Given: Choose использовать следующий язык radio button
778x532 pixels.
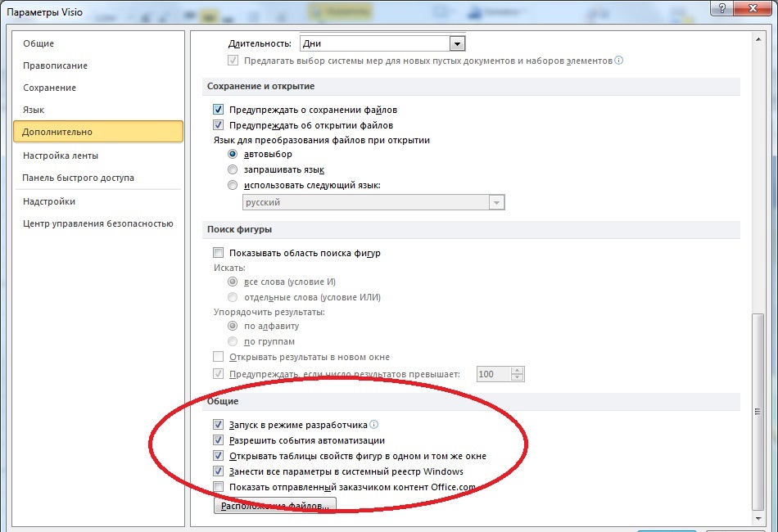Looking at the screenshot, I should point(233,185).
